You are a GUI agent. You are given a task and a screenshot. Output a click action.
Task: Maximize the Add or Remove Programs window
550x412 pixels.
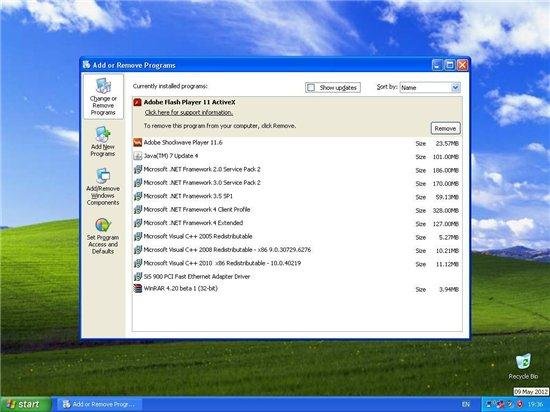click(450, 65)
